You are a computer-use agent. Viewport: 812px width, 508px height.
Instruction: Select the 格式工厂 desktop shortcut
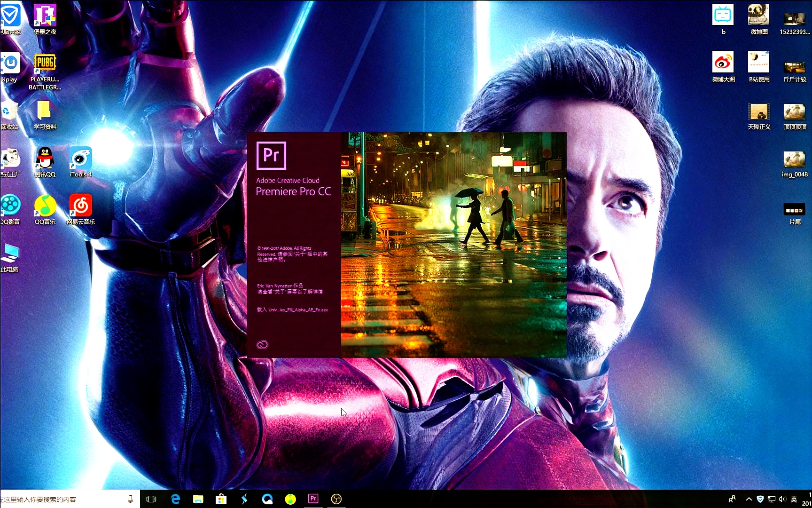pos(10,163)
